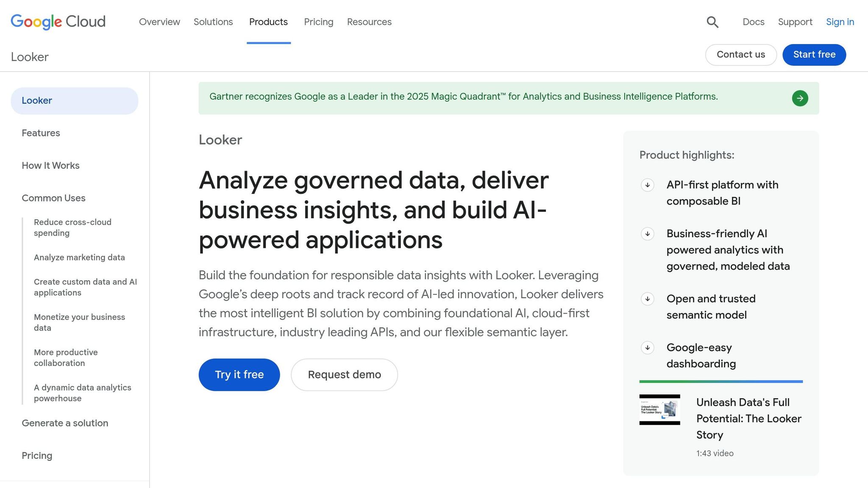Click the Google Cloud logo
This screenshot has width=868, height=488.
[x=58, y=22]
